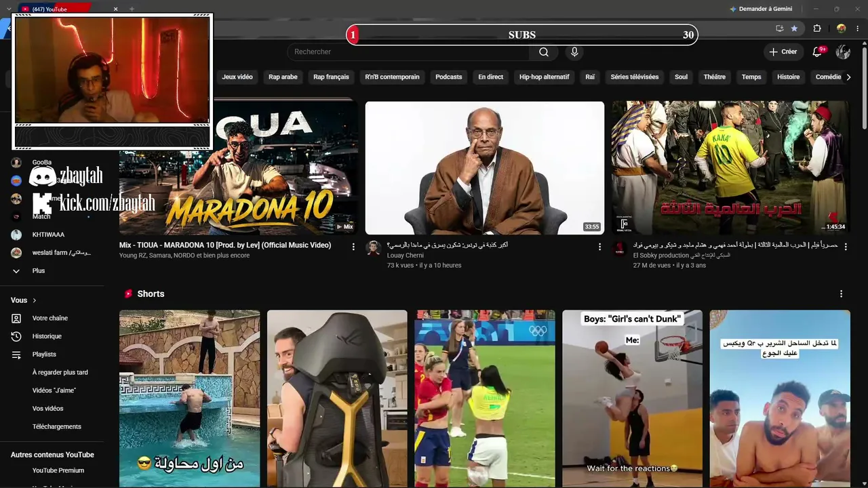
Task: Select the Histoire chip
Action: (788, 77)
